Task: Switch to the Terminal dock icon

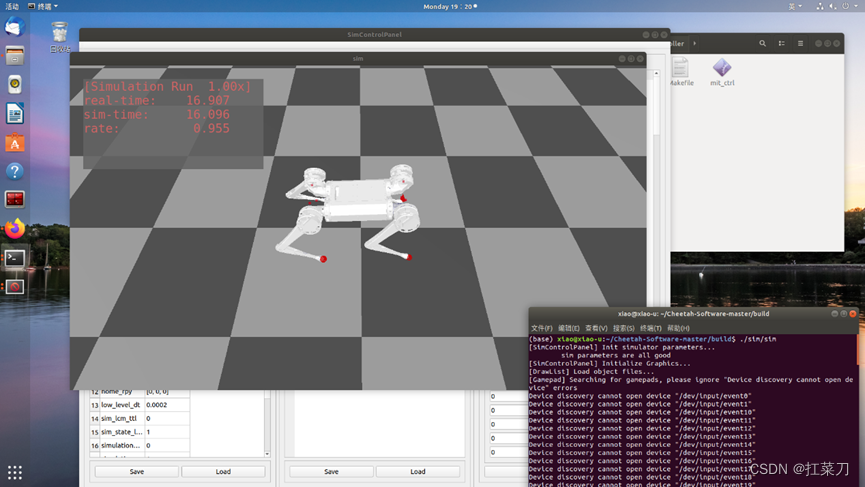Action: (x=15, y=258)
